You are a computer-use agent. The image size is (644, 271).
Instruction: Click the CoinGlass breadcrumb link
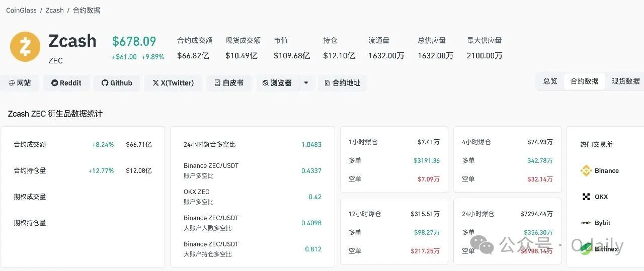tap(21, 10)
